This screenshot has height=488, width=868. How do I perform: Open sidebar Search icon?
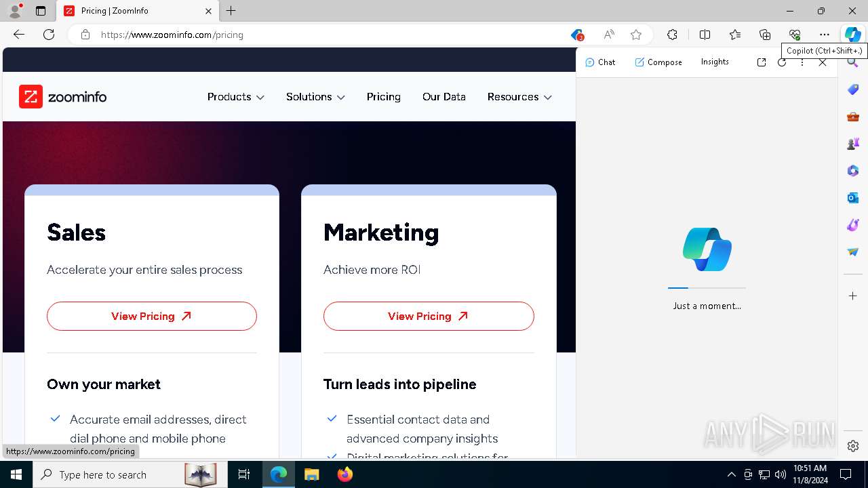853,63
